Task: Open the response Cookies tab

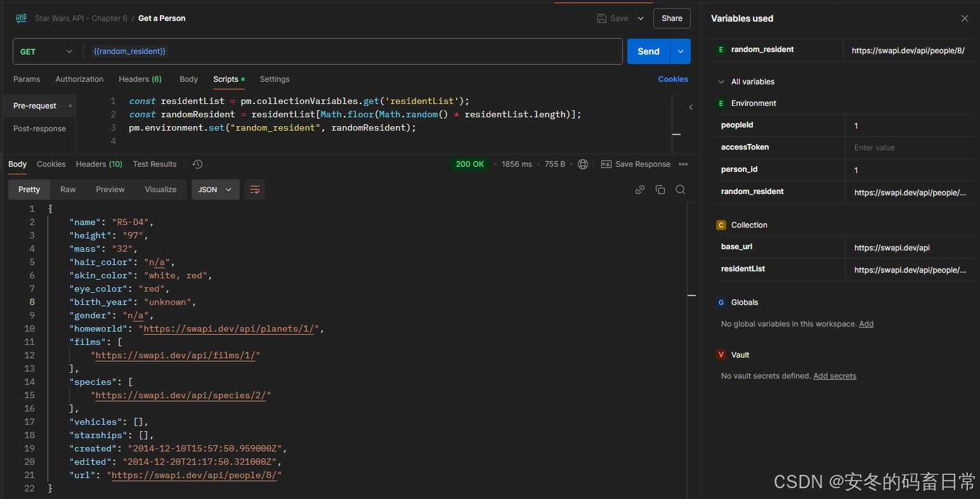Action: pos(51,164)
